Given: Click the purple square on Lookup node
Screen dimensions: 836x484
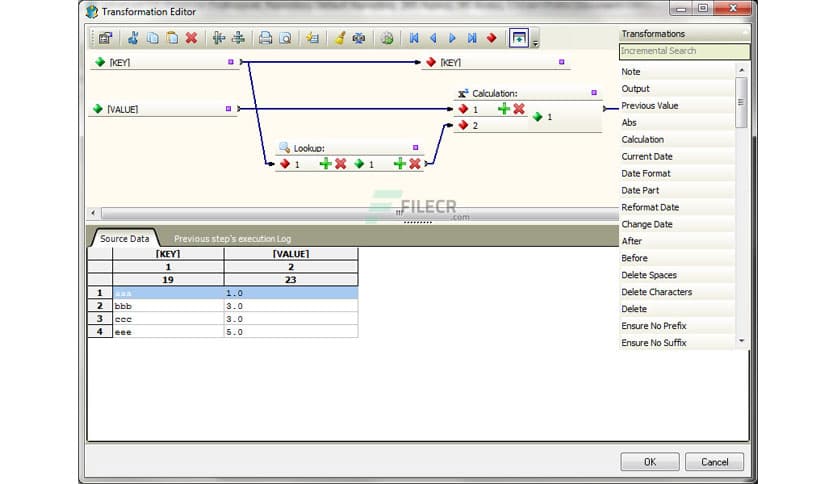Looking at the screenshot, I should 415,147.
